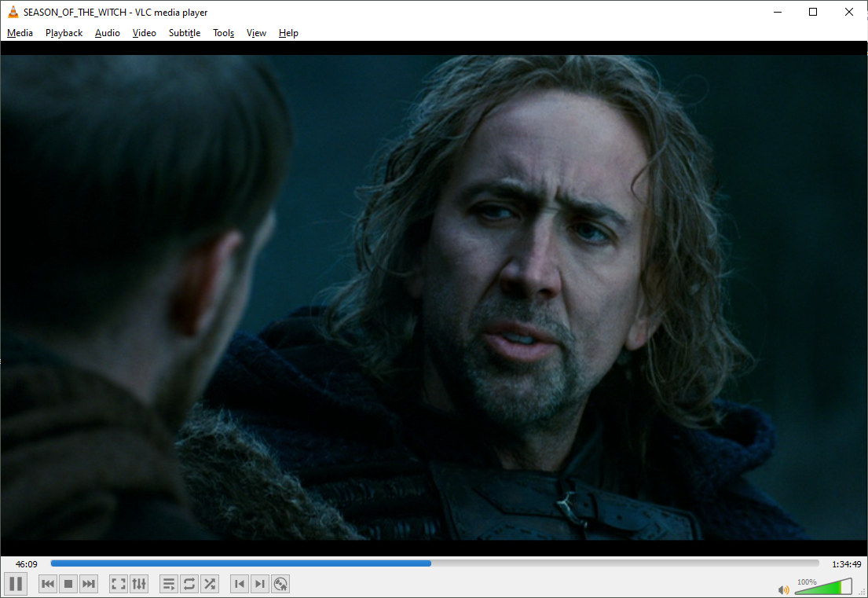Open the Tools menu
This screenshot has height=598, width=868.
coord(224,33)
